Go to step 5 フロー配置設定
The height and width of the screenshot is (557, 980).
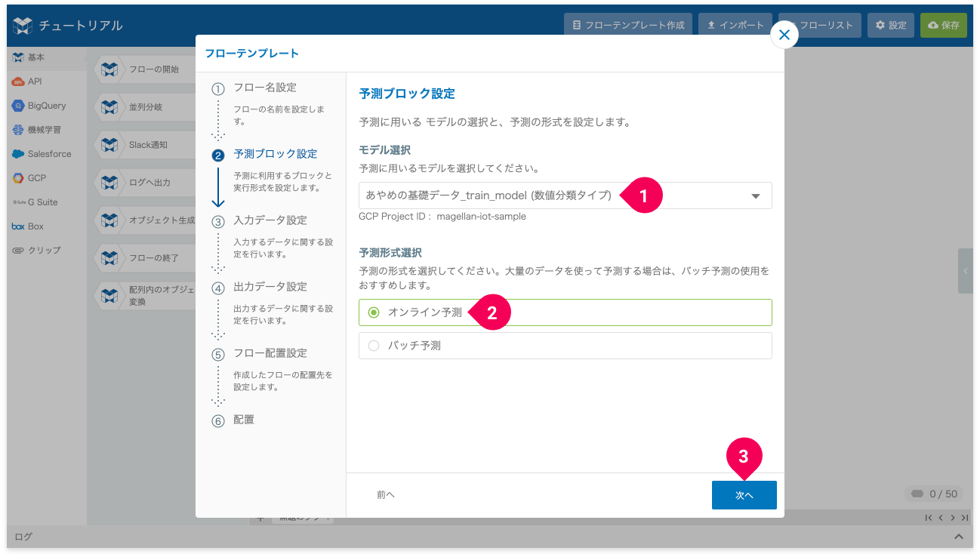(x=270, y=353)
